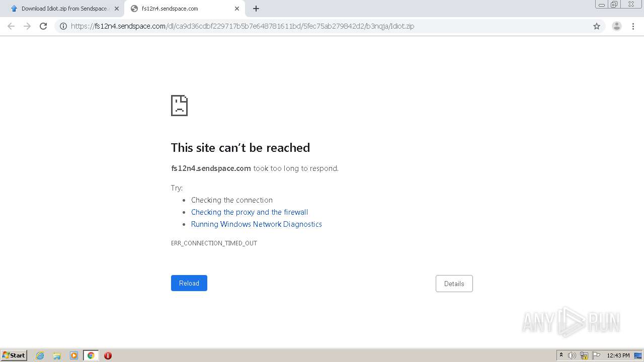Click the 'Checking the connection' item
Image resolution: width=644 pixels, height=362 pixels.
coord(232,200)
